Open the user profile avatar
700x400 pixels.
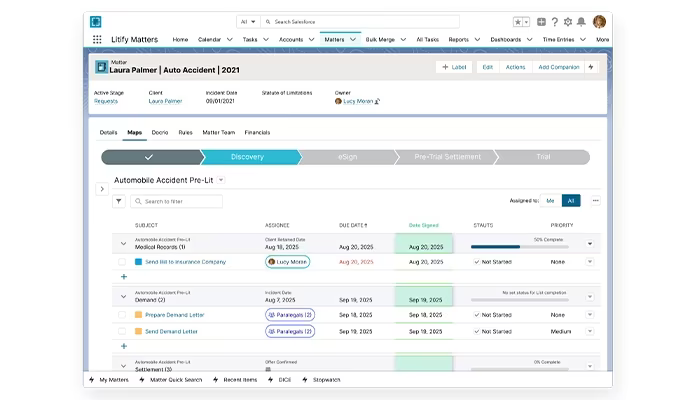[599, 21]
